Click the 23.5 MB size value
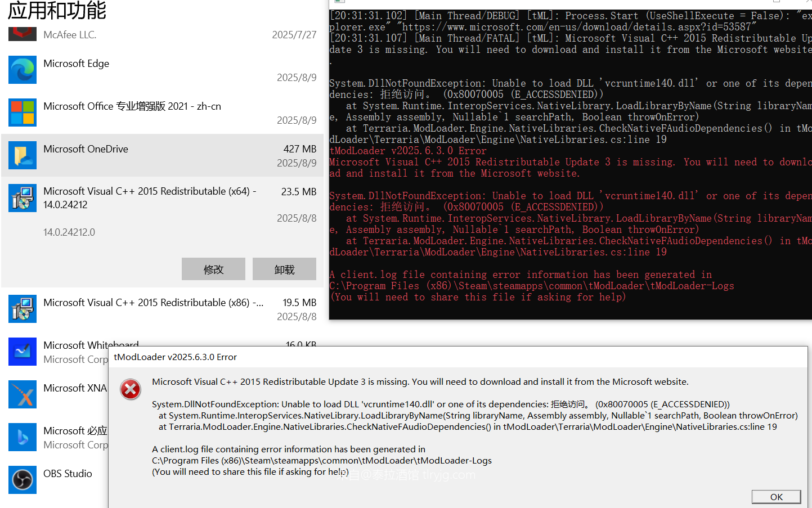This screenshot has width=812, height=508. tap(299, 192)
